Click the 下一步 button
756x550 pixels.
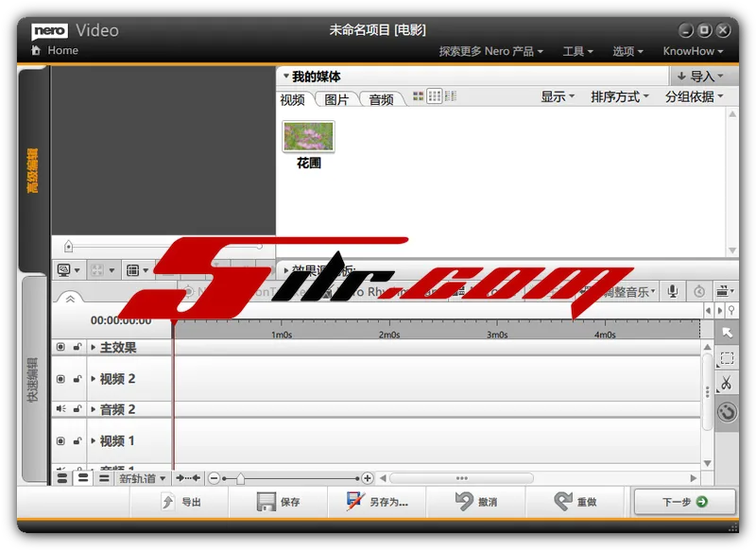click(684, 502)
